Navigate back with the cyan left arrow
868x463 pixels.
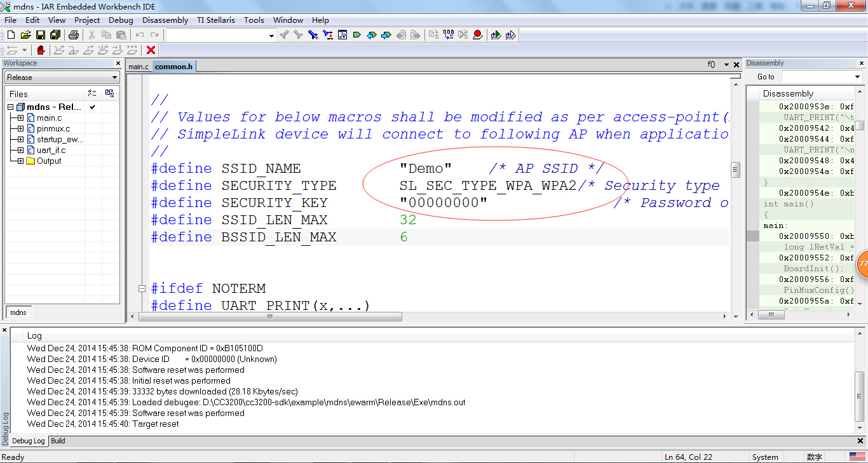point(372,35)
